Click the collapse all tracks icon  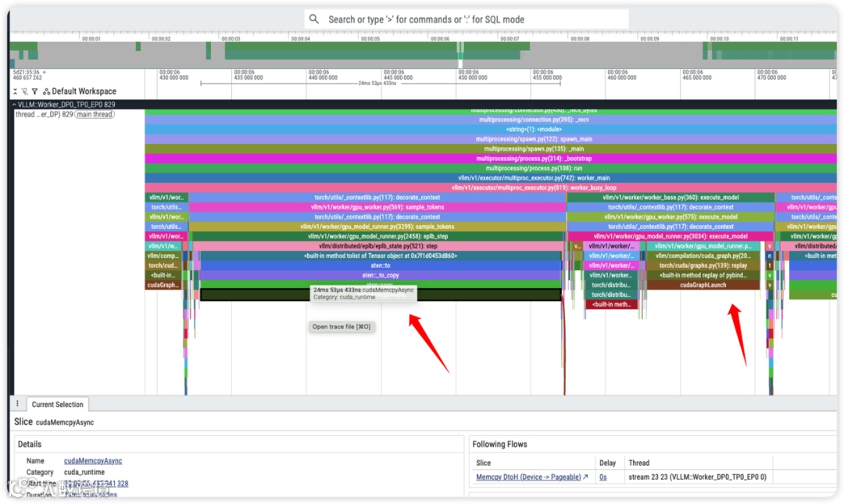[x=15, y=91]
